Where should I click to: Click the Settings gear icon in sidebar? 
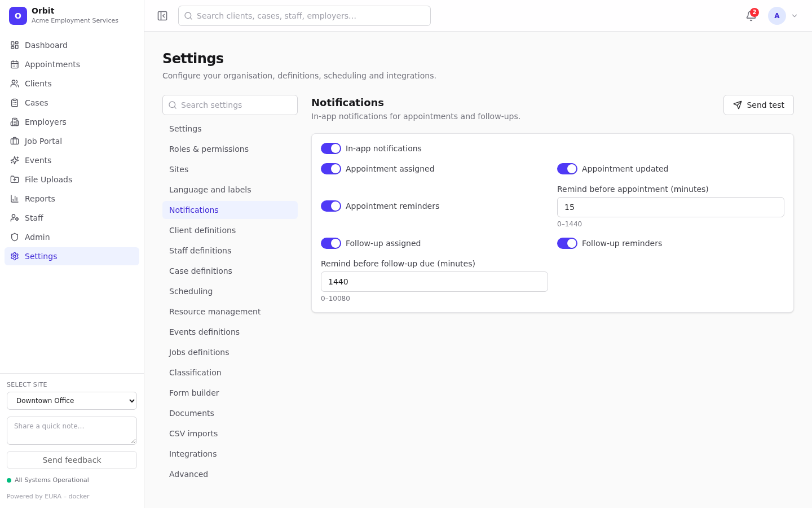[x=15, y=256]
